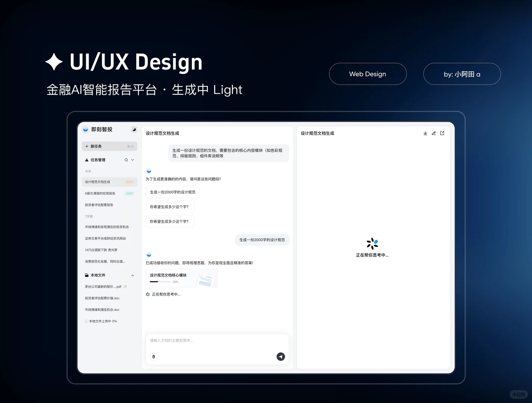Open the 设计规范文档生成 task in sidebar
532x403 pixels.
click(109, 182)
